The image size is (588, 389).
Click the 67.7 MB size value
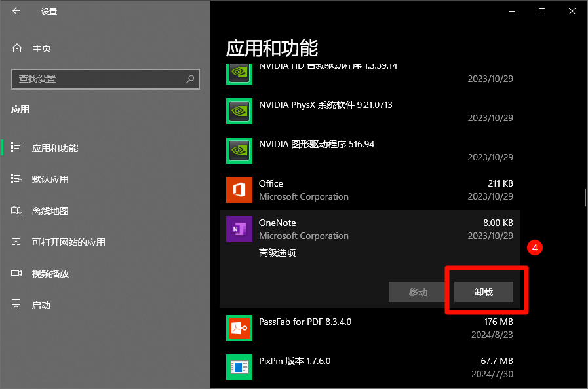[497, 361]
